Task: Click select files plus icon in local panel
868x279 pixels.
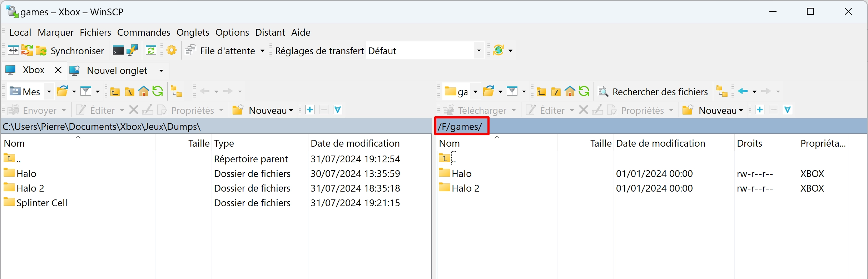Action: (x=310, y=110)
